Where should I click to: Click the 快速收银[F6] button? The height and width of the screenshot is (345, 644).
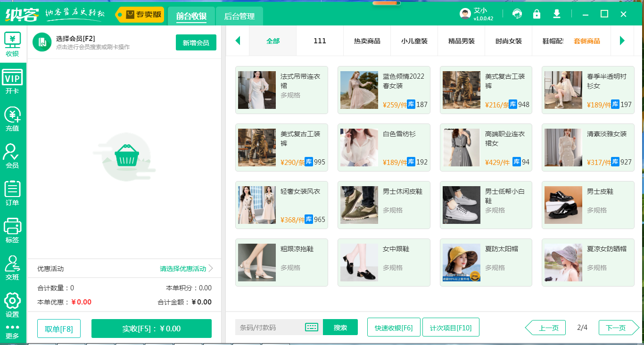[x=393, y=328]
